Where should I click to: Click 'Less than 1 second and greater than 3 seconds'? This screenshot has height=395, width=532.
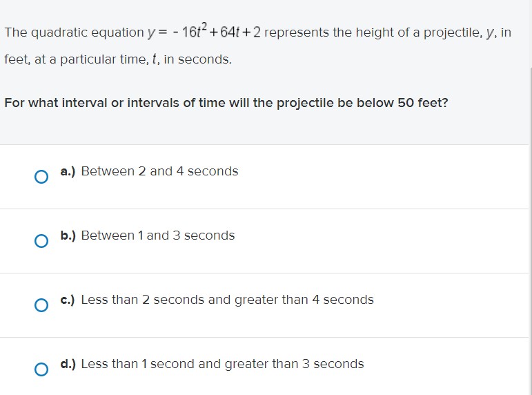click(x=222, y=364)
